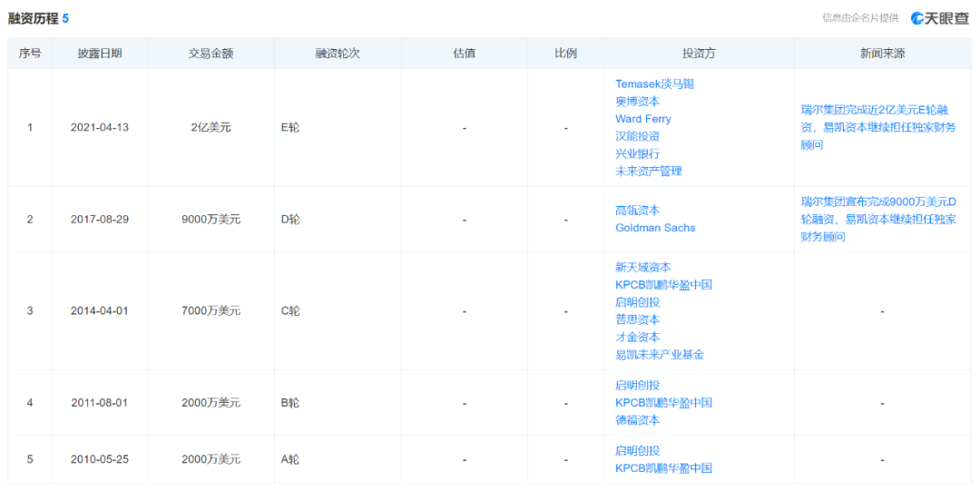Click the 披露日期 column header
The height and width of the screenshot is (491, 980).
tap(100, 54)
